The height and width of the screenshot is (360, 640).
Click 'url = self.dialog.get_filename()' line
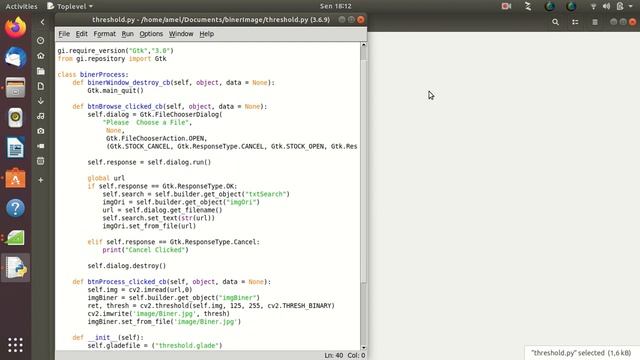click(x=162, y=210)
